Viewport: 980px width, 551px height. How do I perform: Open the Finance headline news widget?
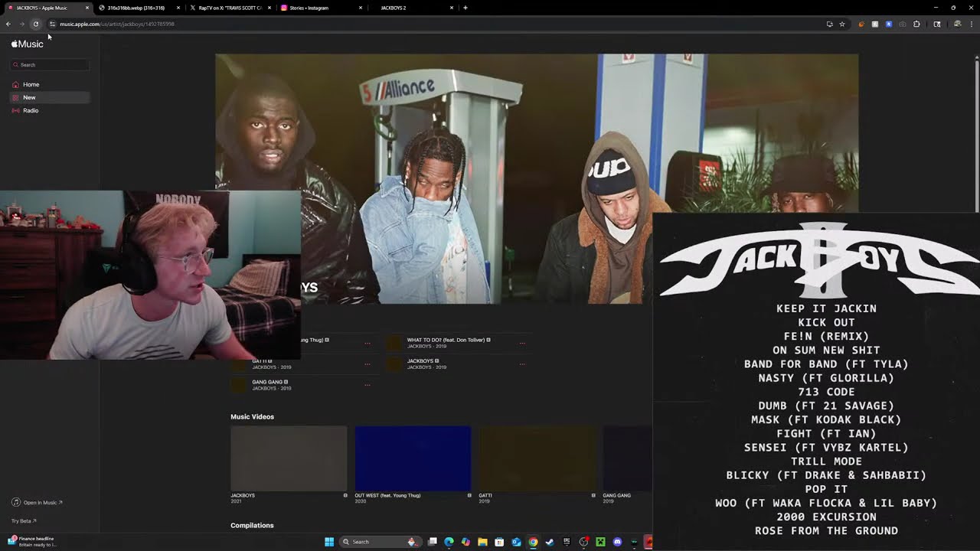[x=34, y=542]
